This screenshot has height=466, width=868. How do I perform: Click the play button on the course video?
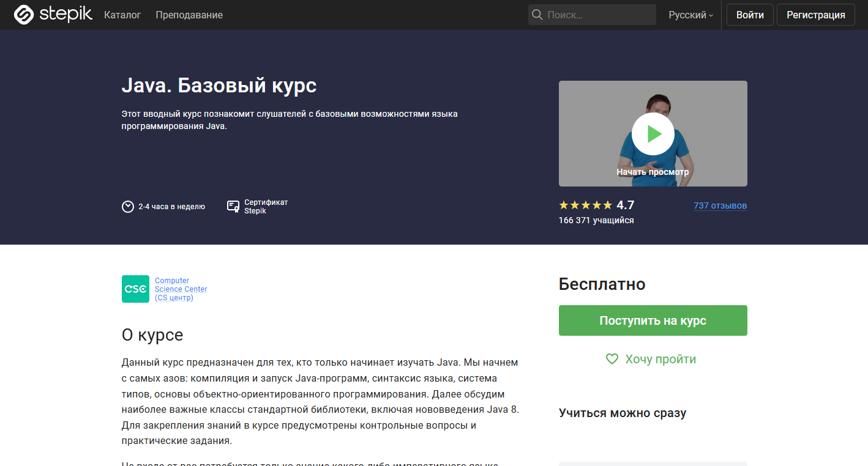pyautogui.click(x=653, y=133)
